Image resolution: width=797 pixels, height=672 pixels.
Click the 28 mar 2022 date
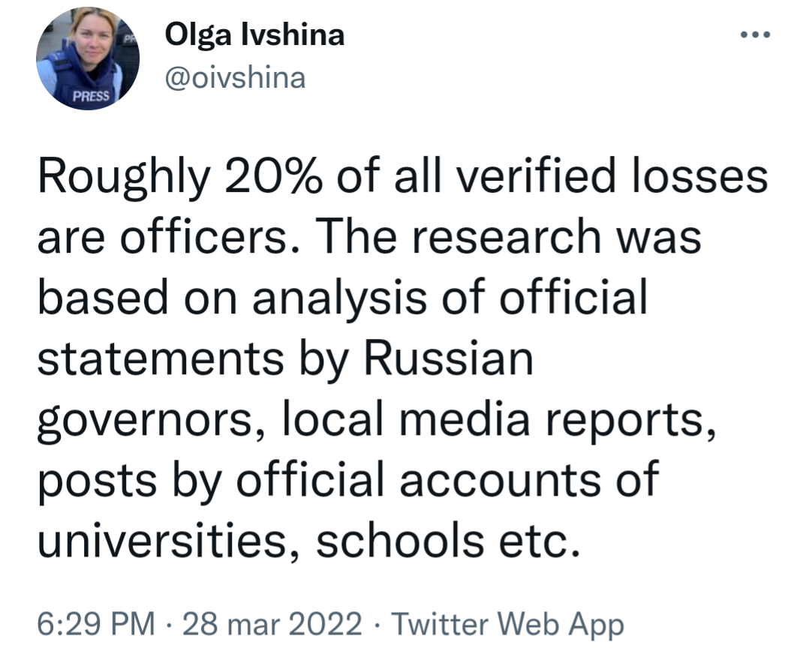272,624
